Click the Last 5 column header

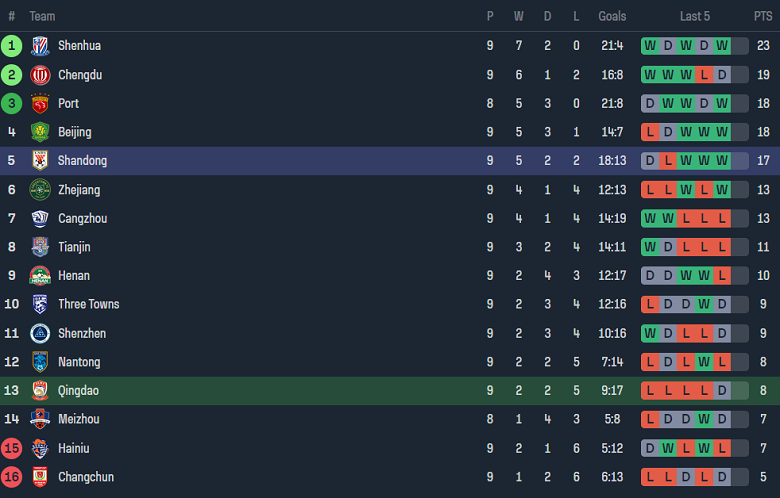pos(695,16)
